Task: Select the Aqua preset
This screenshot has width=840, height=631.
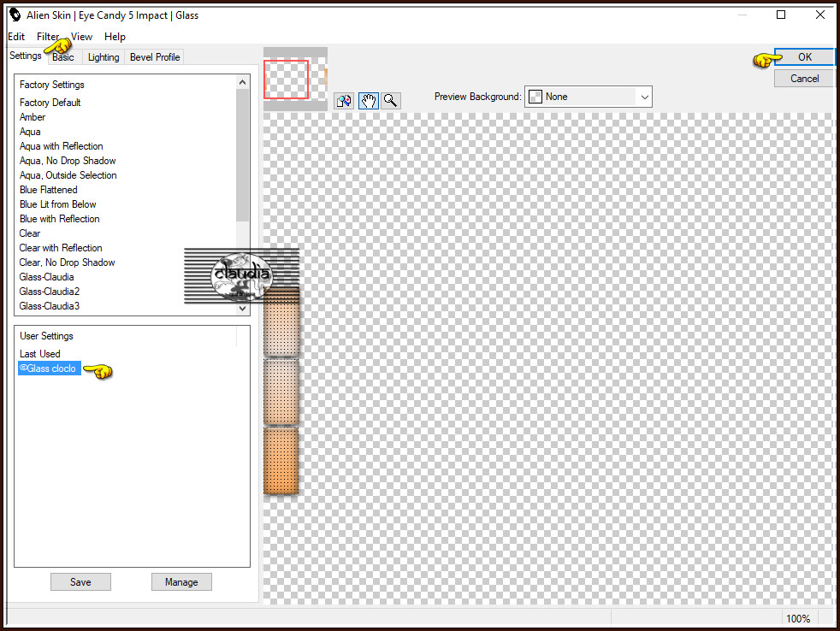Action: tap(30, 131)
